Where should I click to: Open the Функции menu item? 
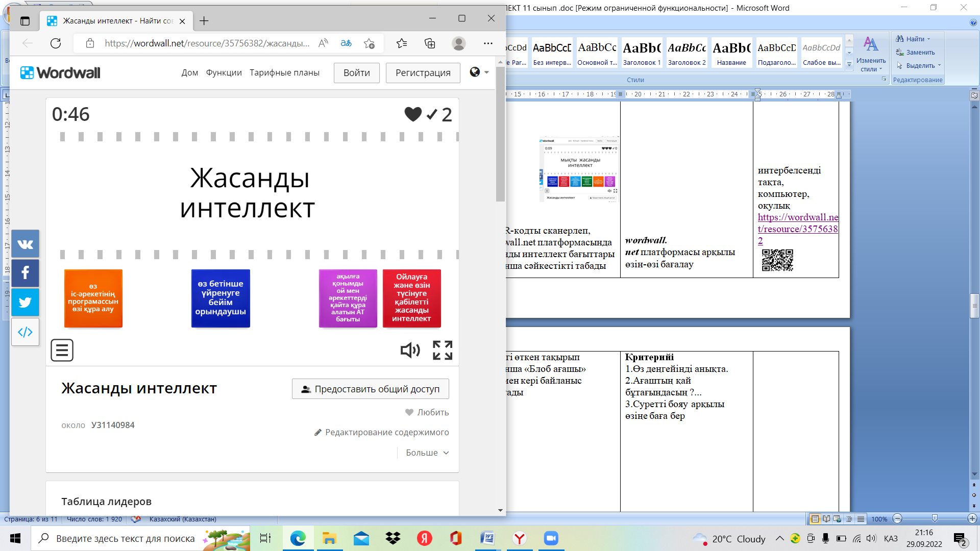click(224, 72)
